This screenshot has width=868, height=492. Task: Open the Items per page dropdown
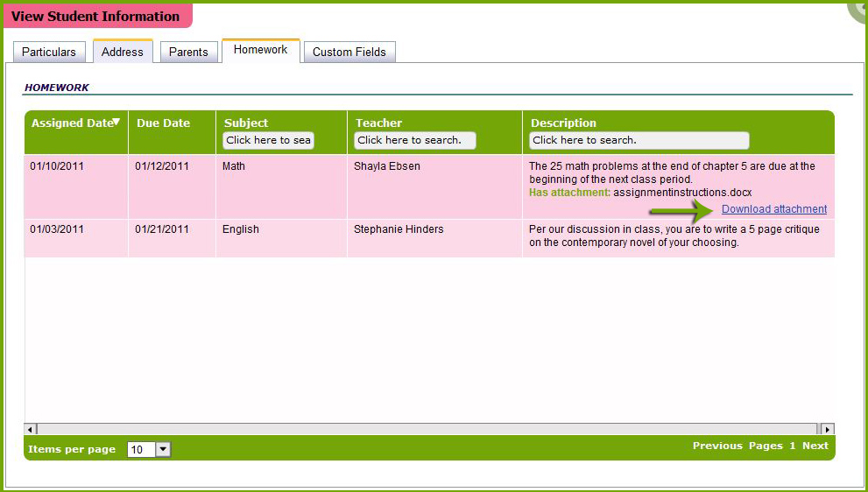click(x=163, y=449)
